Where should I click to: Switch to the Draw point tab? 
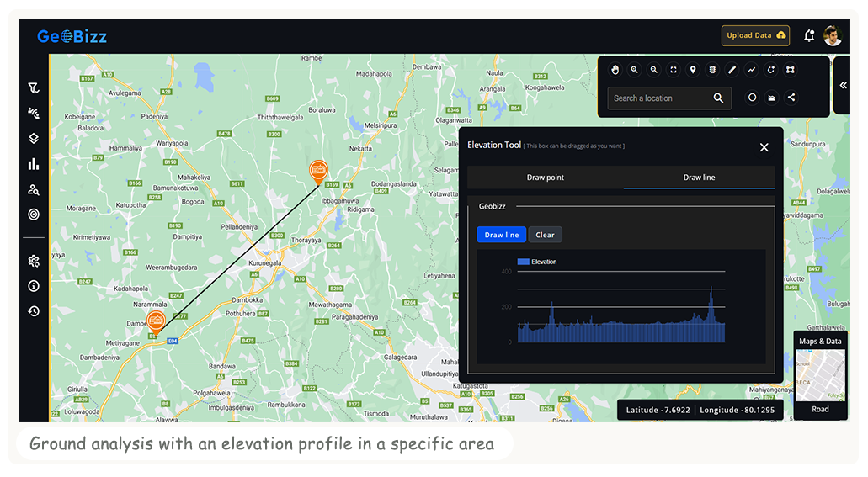(546, 177)
